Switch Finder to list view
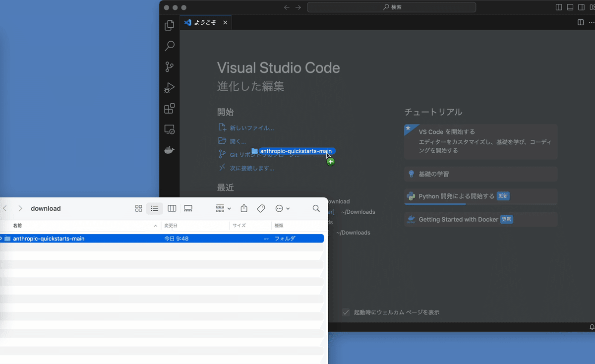Image resolution: width=595 pixels, height=364 pixels. pyautogui.click(x=155, y=209)
